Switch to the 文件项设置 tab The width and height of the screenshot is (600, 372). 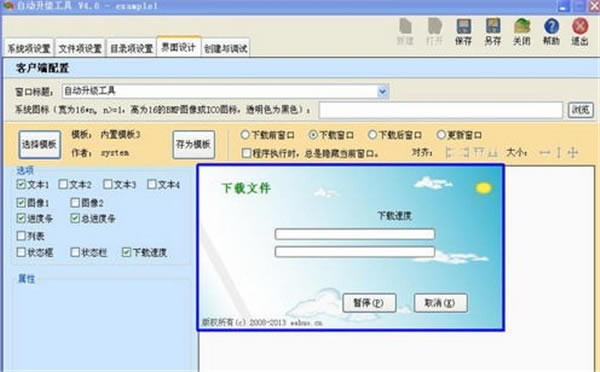click(80, 48)
